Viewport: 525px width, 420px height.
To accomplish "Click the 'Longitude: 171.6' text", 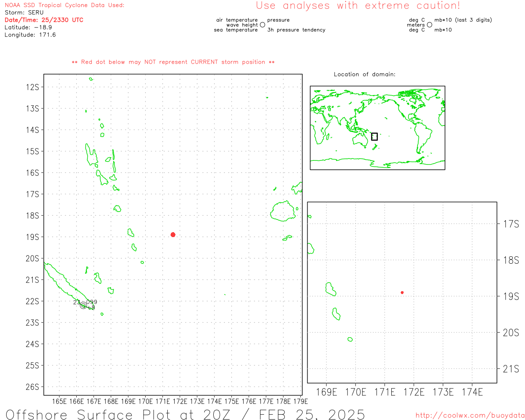I will (30, 35).
